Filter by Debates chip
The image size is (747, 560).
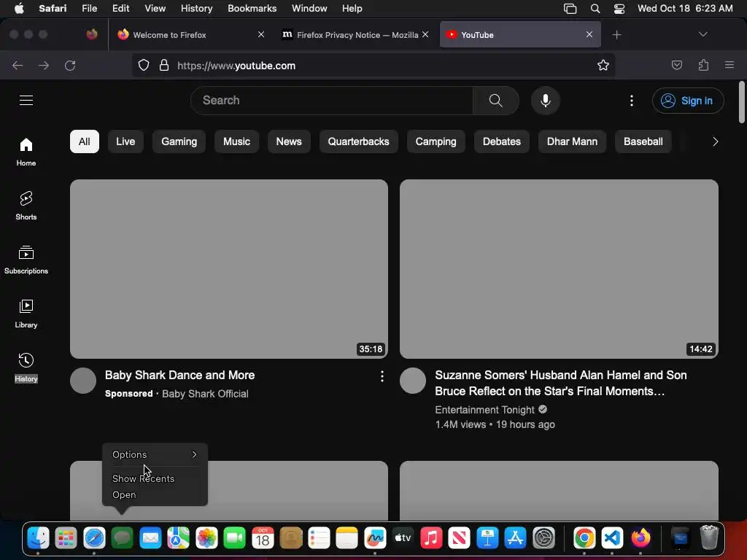tap(501, 141)
